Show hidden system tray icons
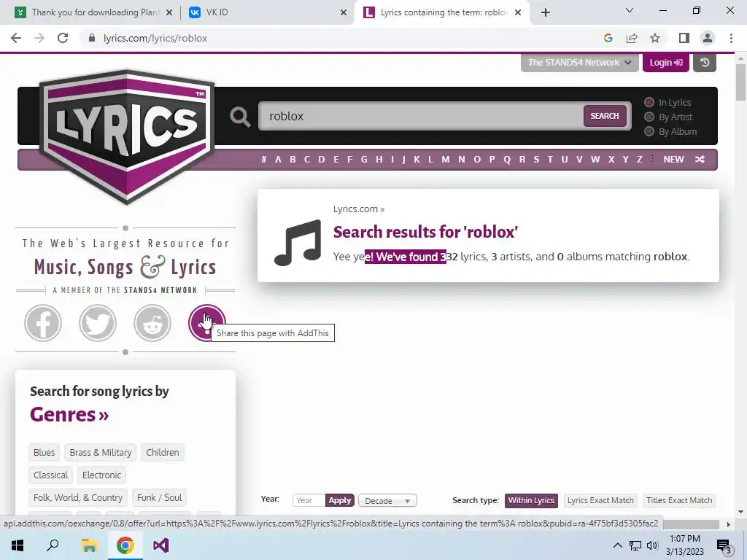The height and width of the screenshot is (560, 747). tap(617, 545)
